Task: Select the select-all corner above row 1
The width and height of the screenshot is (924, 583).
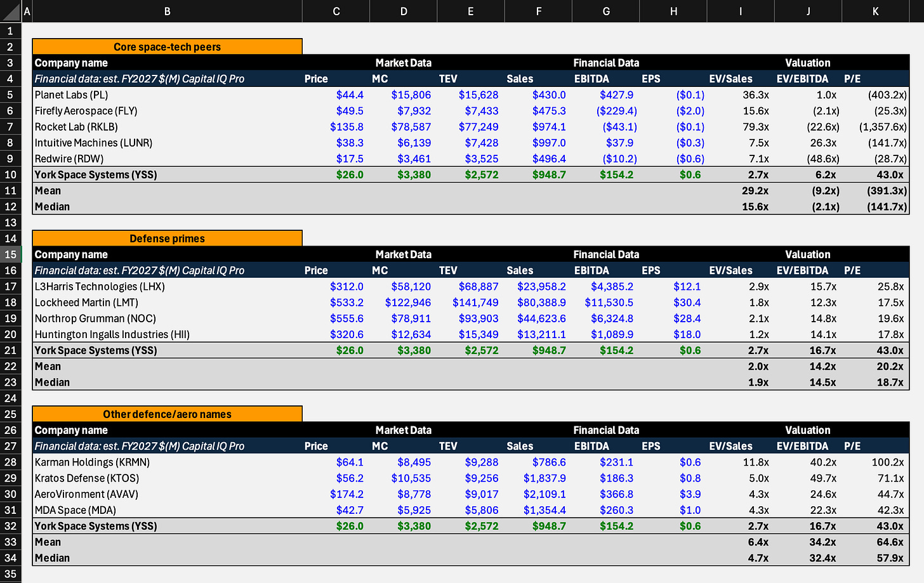Action: click(x=10, y=11)
